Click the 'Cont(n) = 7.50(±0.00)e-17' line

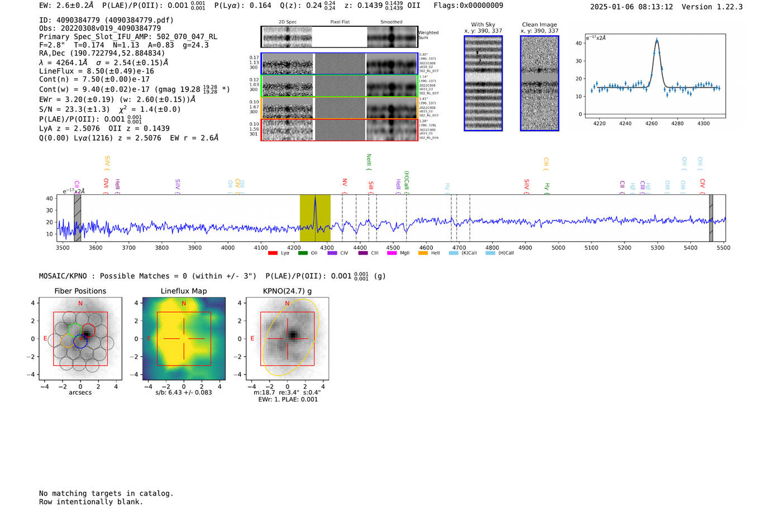[x=94, y=79]
